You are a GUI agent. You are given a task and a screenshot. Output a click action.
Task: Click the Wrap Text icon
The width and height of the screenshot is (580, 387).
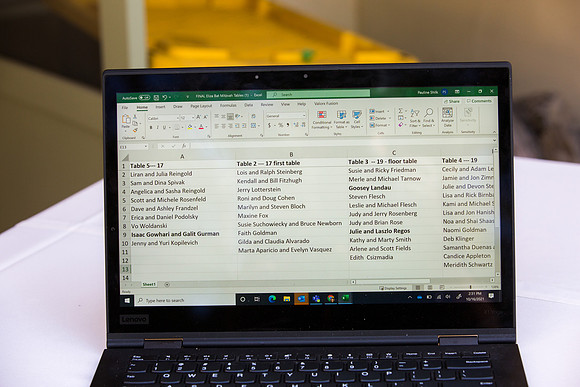253,116
